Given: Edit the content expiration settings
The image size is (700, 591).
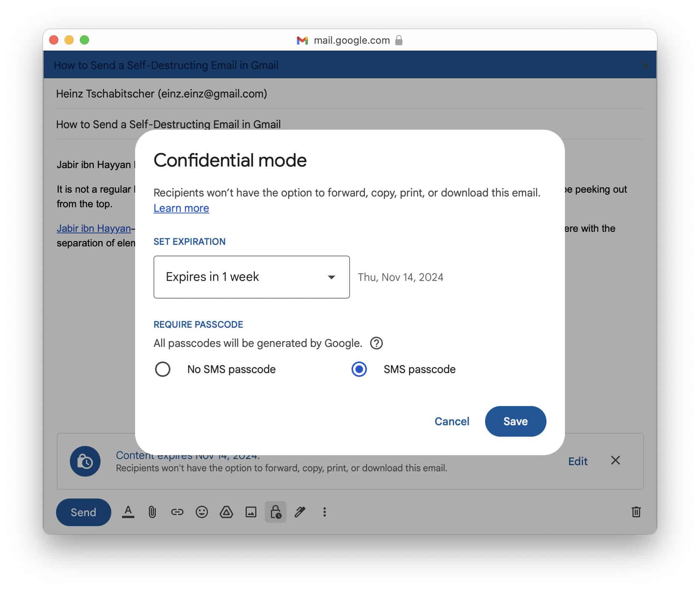Looking at the screenshot, I should [x=578, y=461].
